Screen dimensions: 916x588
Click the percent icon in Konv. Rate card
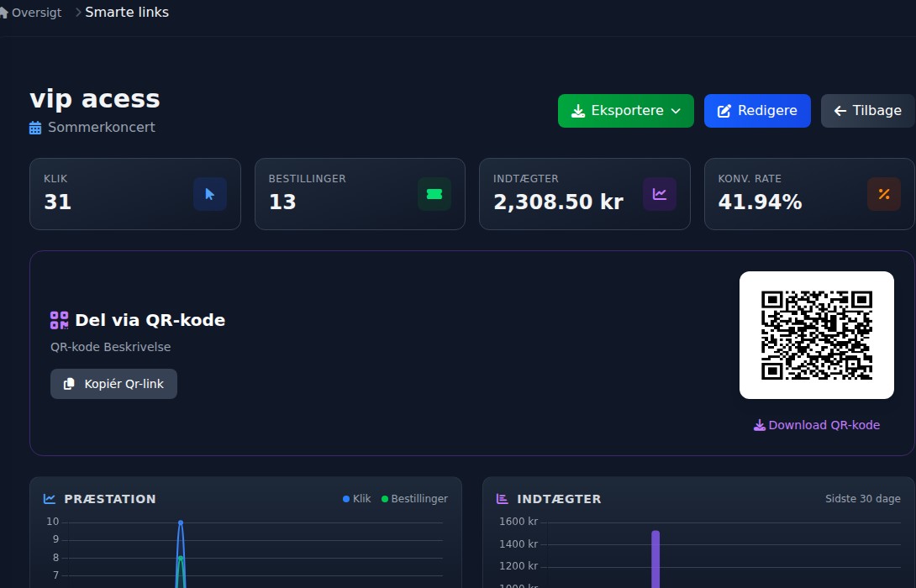click(884, 194)
